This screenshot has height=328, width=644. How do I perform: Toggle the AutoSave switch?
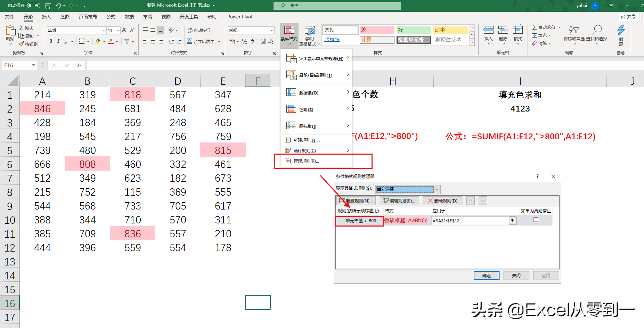point(33,6)
